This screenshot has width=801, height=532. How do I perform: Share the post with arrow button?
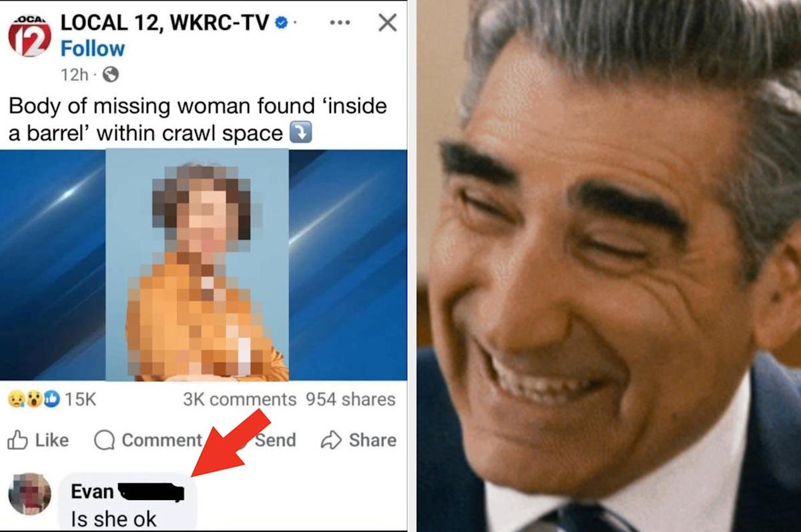point(358,440)
